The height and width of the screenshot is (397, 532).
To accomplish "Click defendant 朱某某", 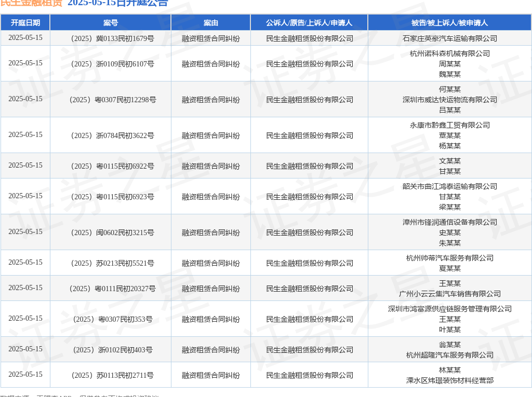I will tap(450, 243).
